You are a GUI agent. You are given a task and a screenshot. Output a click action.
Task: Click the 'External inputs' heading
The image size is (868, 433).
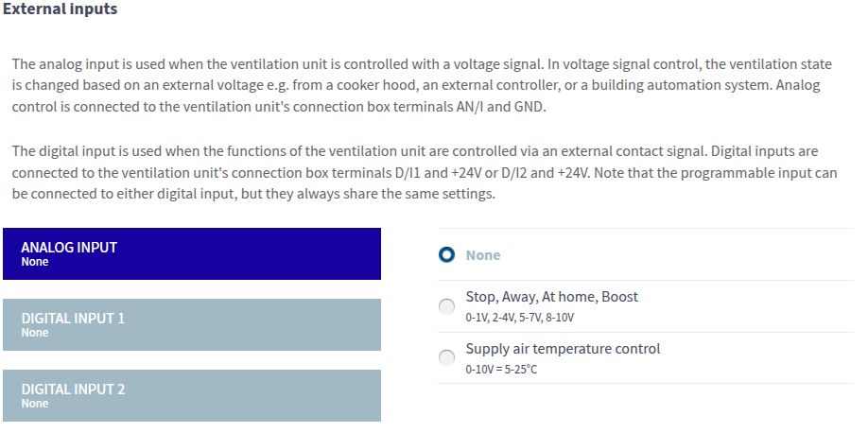61,9
